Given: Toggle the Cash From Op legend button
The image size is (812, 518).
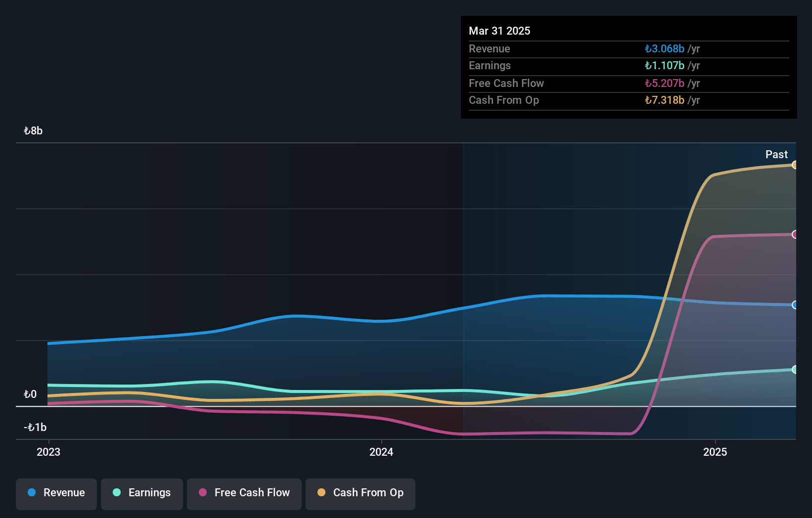Looking at the screenshot, I should pyautogui.click(x=361, y=494).
